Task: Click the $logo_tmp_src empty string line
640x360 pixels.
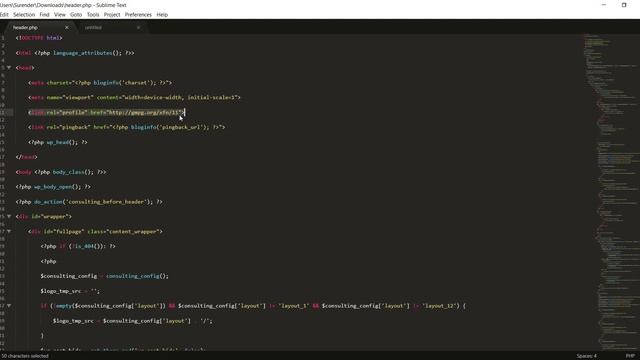Action: [x=70, y=291]
